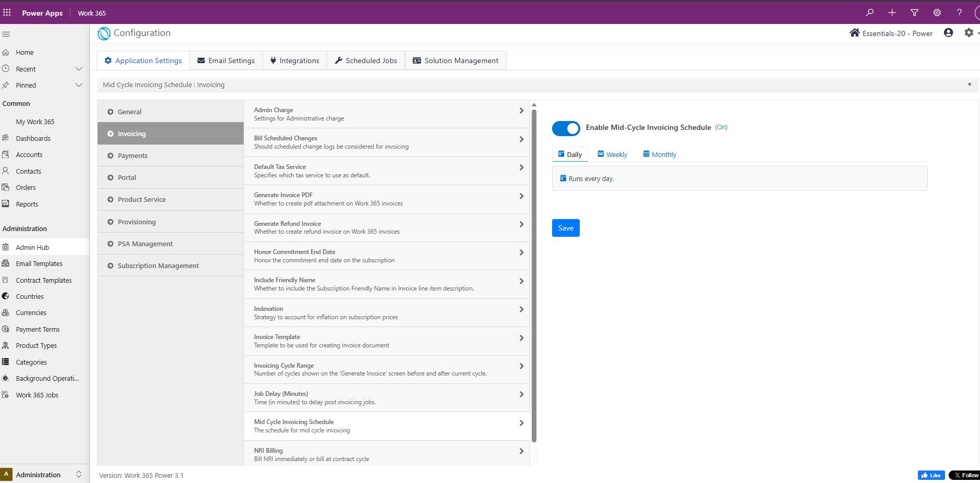Open My Work 365 link
The height and width of the screenshot is (483, 980).
35,122
